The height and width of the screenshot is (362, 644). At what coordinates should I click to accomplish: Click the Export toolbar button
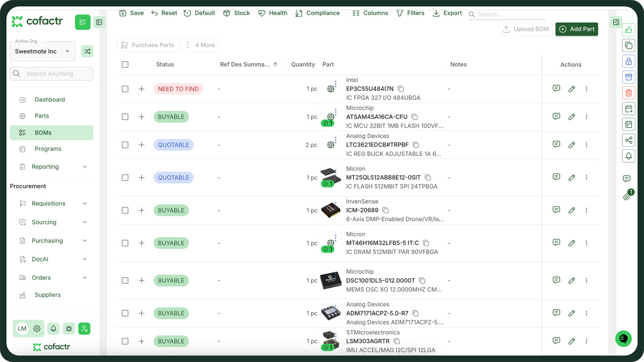point(447,13)
